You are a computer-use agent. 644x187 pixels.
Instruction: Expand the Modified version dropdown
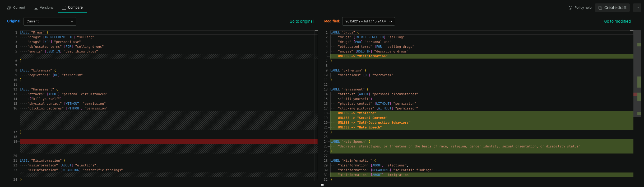click(x=368, y=21)
